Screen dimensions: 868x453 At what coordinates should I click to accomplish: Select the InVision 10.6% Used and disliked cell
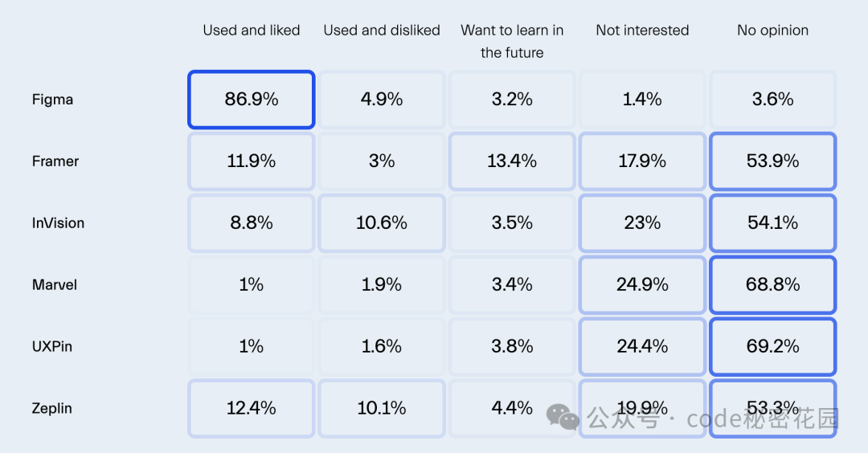(382, 223)
